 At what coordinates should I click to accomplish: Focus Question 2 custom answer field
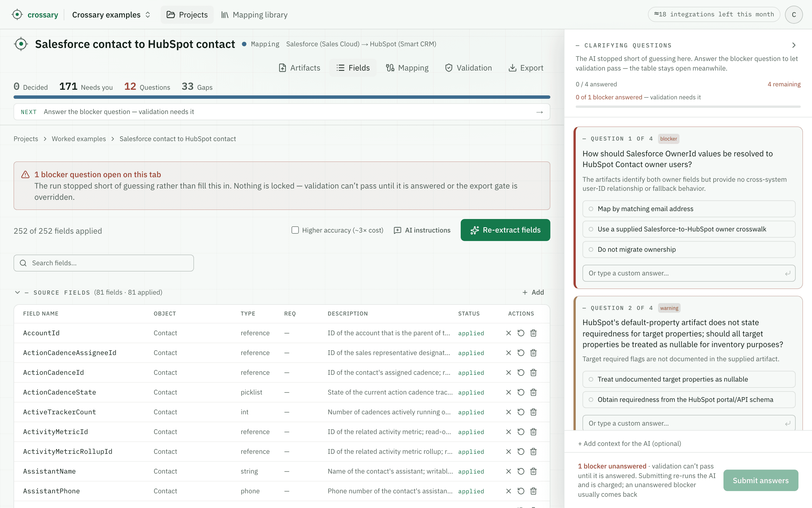[689, 423]
